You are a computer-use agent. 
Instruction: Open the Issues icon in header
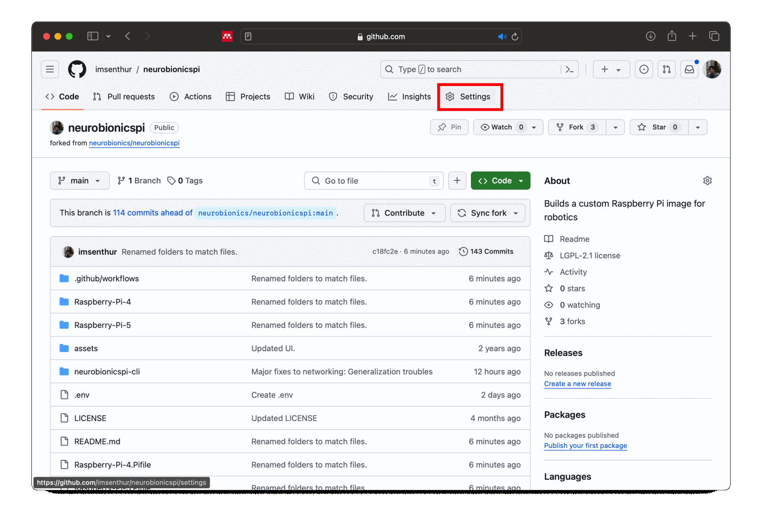click(644, 69)
